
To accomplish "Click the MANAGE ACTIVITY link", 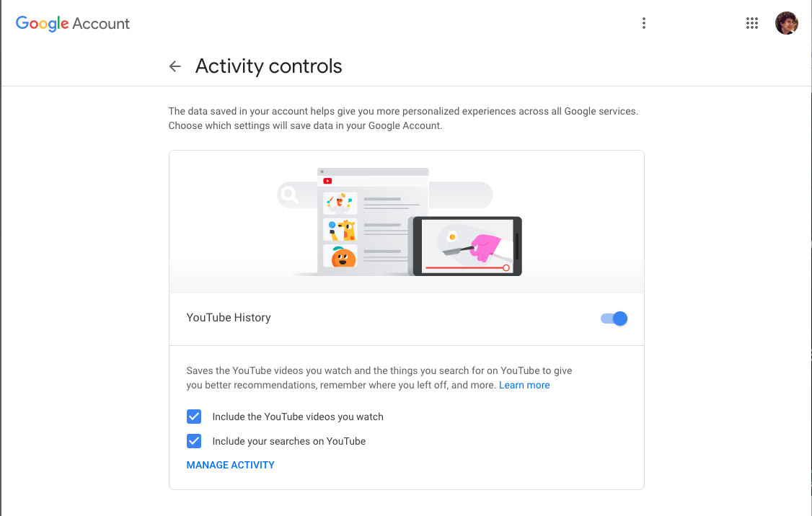I will pyautogui.click(x=231, y=465).
